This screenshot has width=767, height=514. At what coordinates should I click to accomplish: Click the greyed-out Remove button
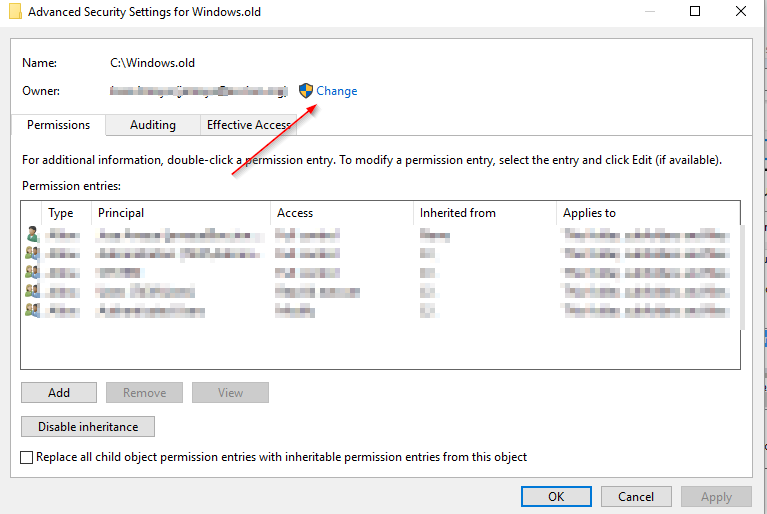tap(144, 393)
